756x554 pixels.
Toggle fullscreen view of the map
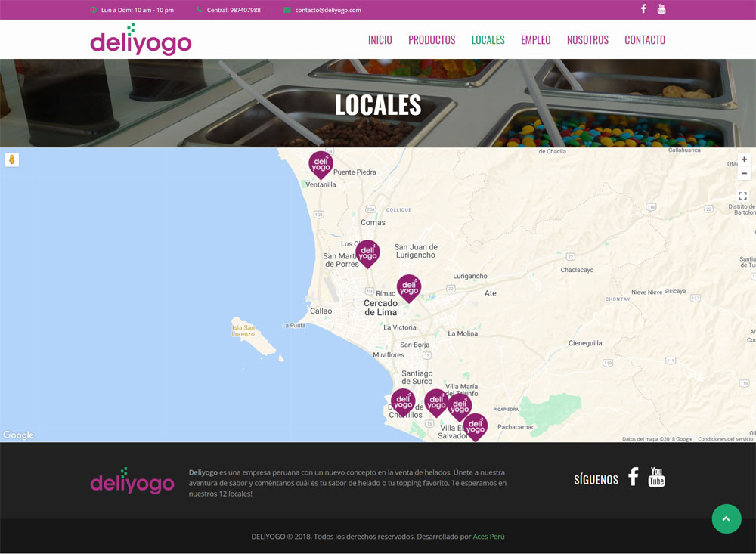pos(743,196)
